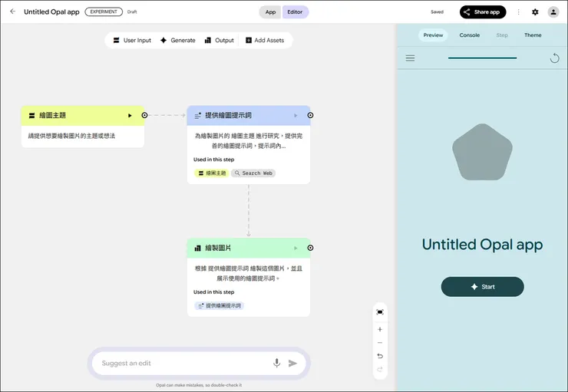This screenshot has height=392, width=568.
Task: Click the microphone voice input icon
Action: (x=277, y=363)
